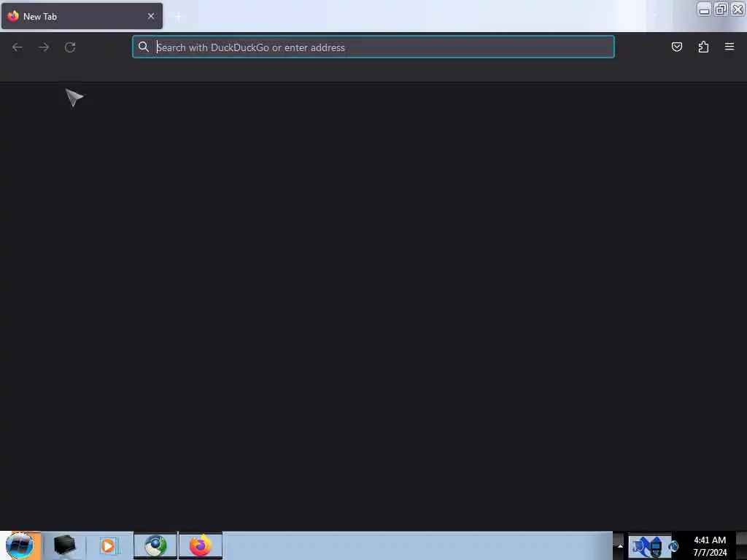The height and width of the screenshot is (560, 747).
Task: Go forward using the forward arrow
Action: pyautogui.click(x=44, y=47)
